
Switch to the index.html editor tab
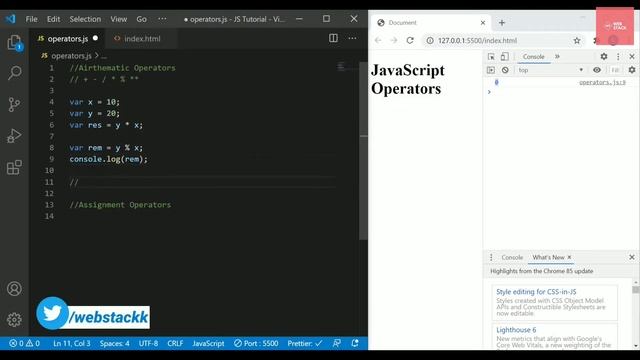coord(141,39)
